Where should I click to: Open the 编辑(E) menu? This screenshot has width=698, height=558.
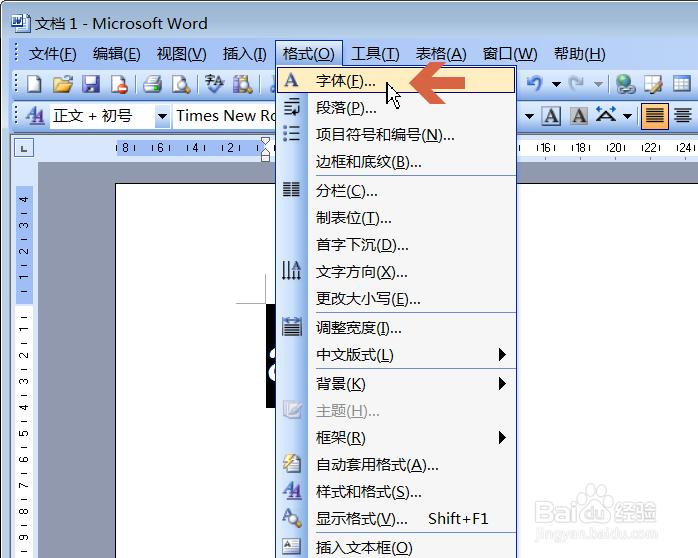click(x=117, y=54)
